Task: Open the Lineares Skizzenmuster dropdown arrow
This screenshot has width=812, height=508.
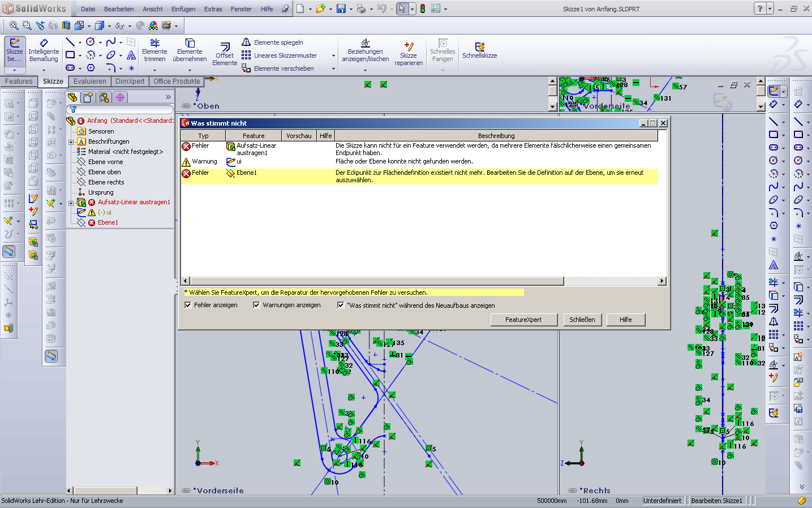Action: tap(333, 55)
